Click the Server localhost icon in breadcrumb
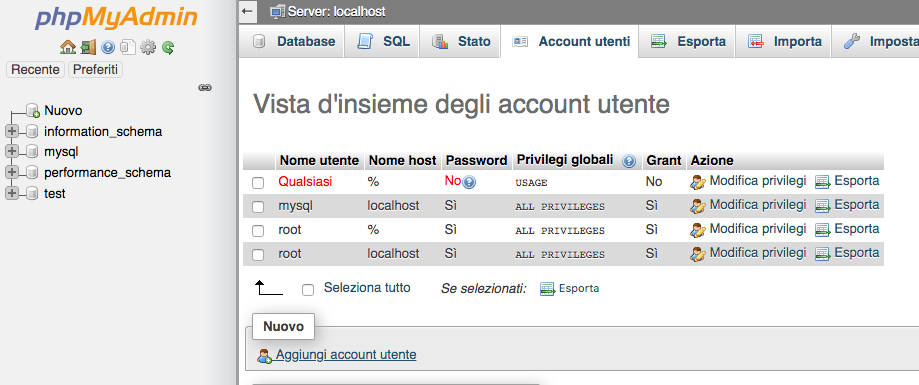The image size is (919, 385). pos(277,12)
